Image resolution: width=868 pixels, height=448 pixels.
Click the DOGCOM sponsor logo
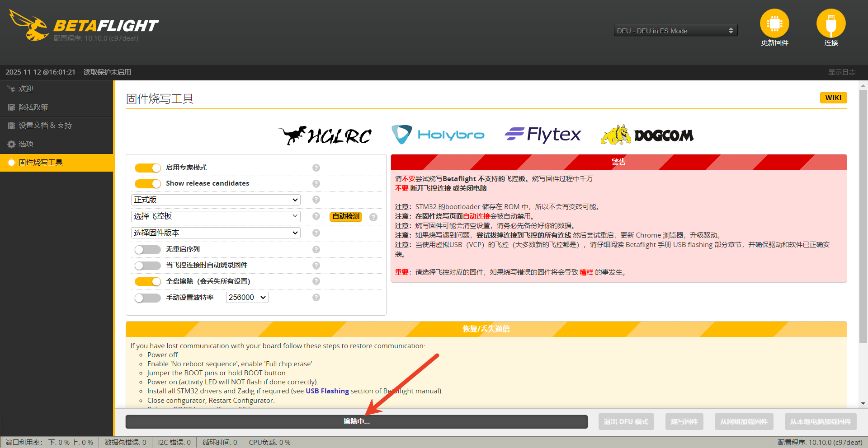click(x=647, y=135)
